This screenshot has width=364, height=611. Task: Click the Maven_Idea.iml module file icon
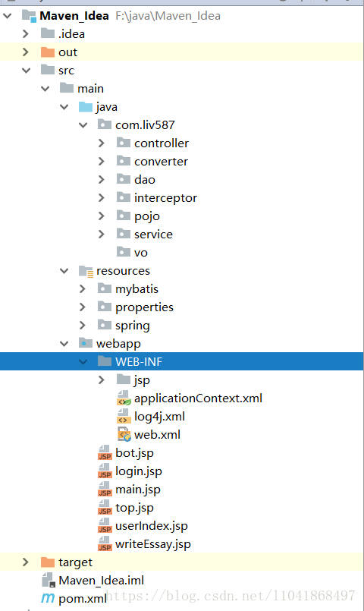tap(49, 580)
